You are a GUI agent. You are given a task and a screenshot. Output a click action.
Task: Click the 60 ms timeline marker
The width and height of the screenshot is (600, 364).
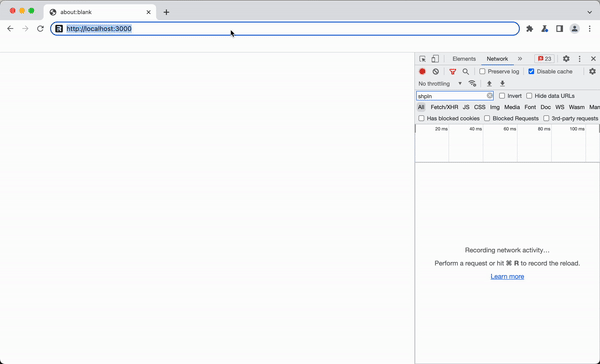tap(510, 129)
